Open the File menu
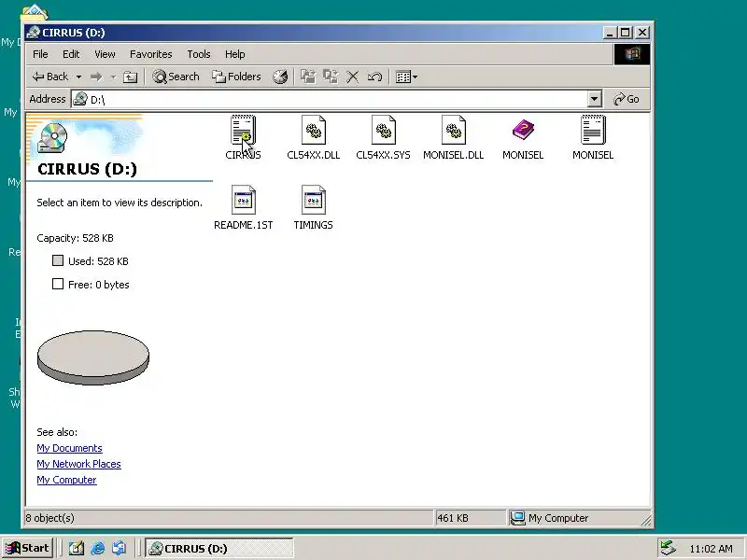The image size is (747, 560). coord(40,54)
